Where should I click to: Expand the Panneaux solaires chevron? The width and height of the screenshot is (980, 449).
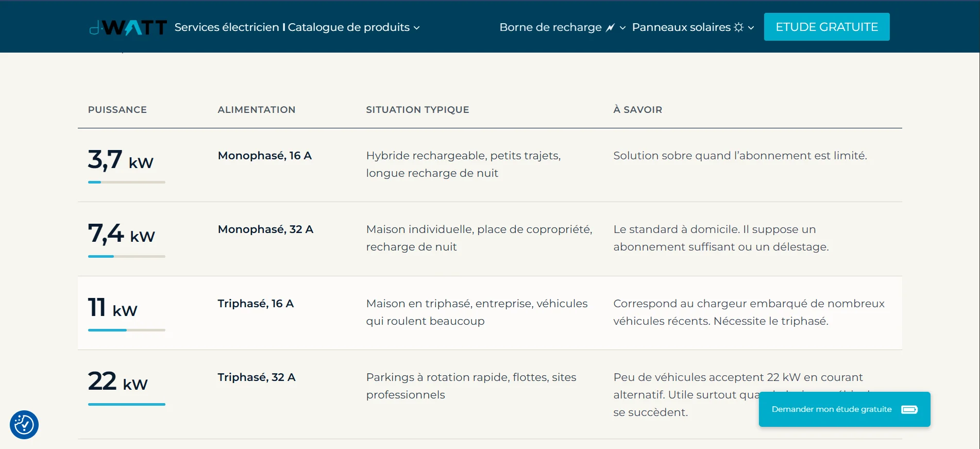point(751,28)
